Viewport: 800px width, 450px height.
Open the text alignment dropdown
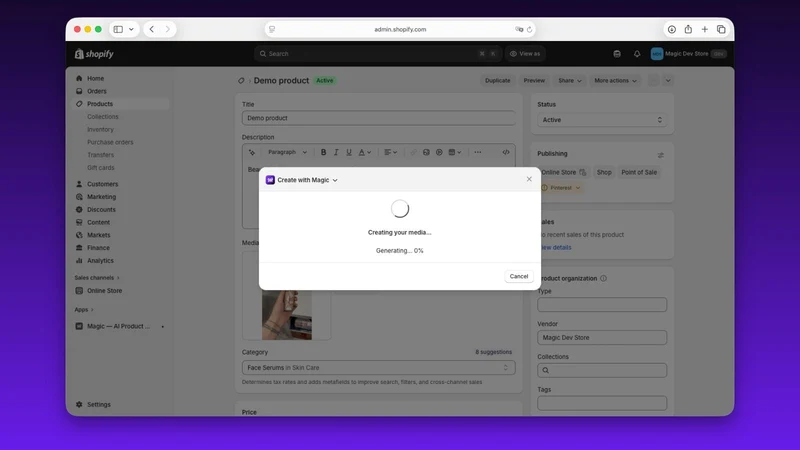pyautogui.click(x=390, y=152)
